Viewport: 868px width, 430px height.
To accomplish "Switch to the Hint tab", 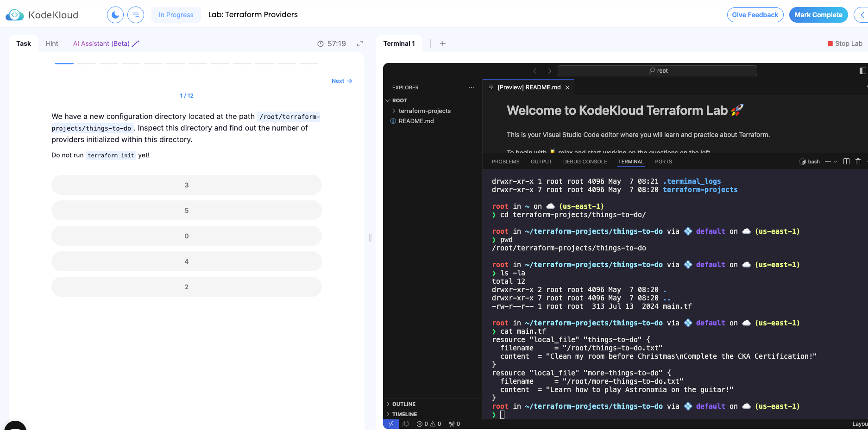I will tap(52, 44).
